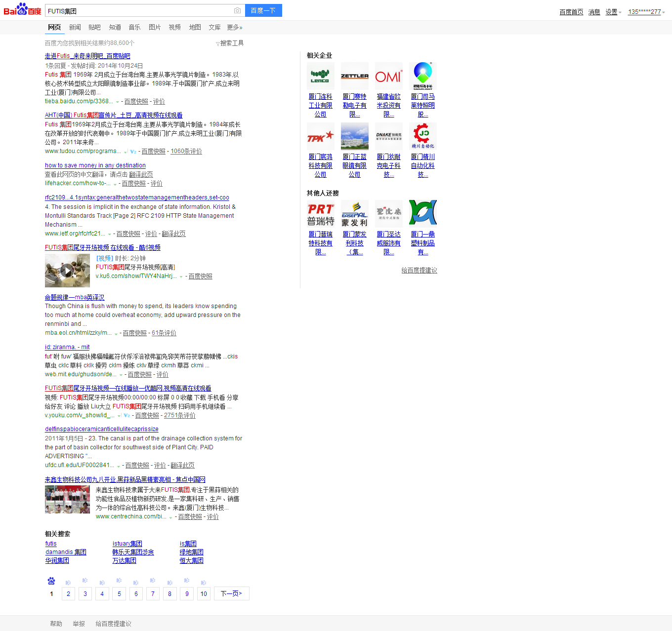Expand dropdown arrow beside web.mit.edu URL
Screen dimensions: 672x631
[x=121, y=375]
